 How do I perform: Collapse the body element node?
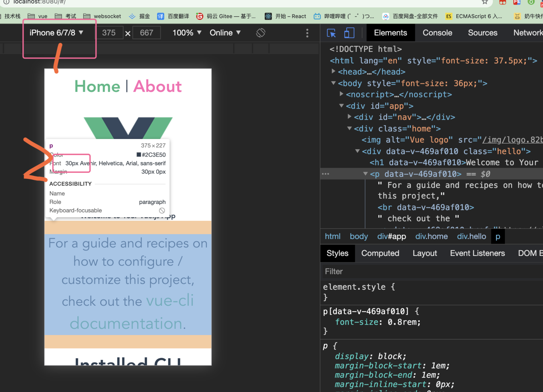[333, 83]
